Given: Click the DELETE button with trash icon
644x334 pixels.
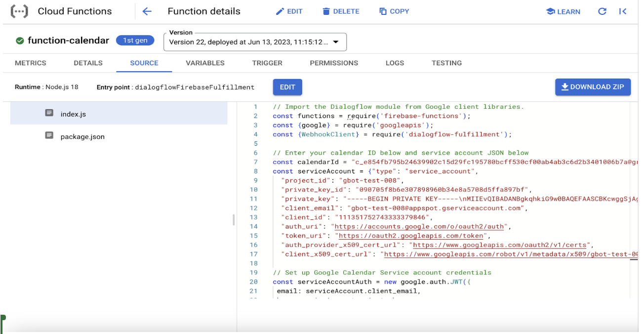Looking at the screenshot, I should (341, 11).
